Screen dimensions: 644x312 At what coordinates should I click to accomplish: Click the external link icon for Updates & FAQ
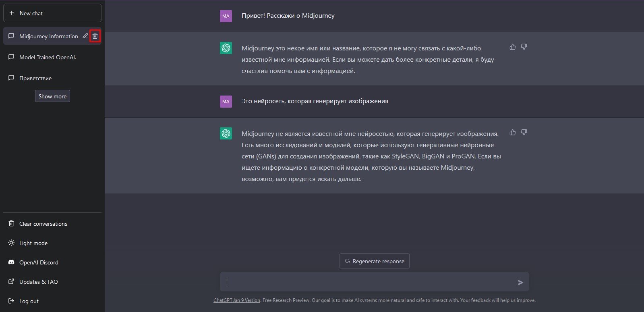pyautogui.click(x=11, y=281)
